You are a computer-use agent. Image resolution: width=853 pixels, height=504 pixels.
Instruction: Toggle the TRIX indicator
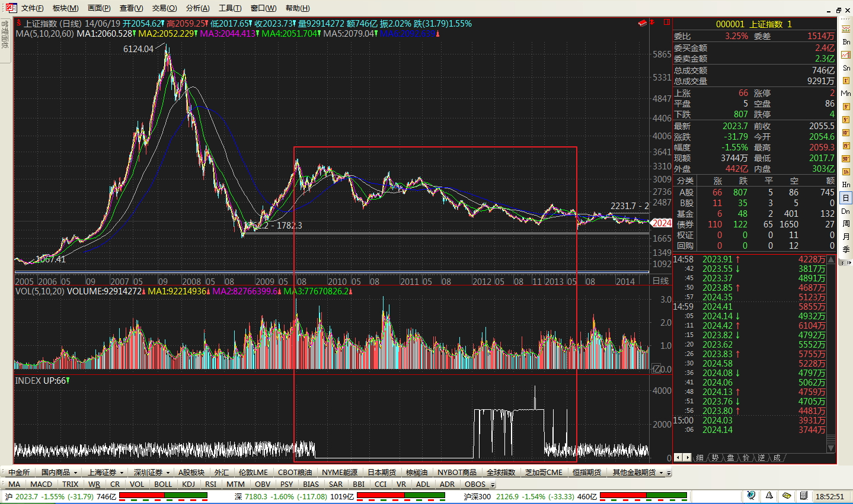click(x=70, y=484)
